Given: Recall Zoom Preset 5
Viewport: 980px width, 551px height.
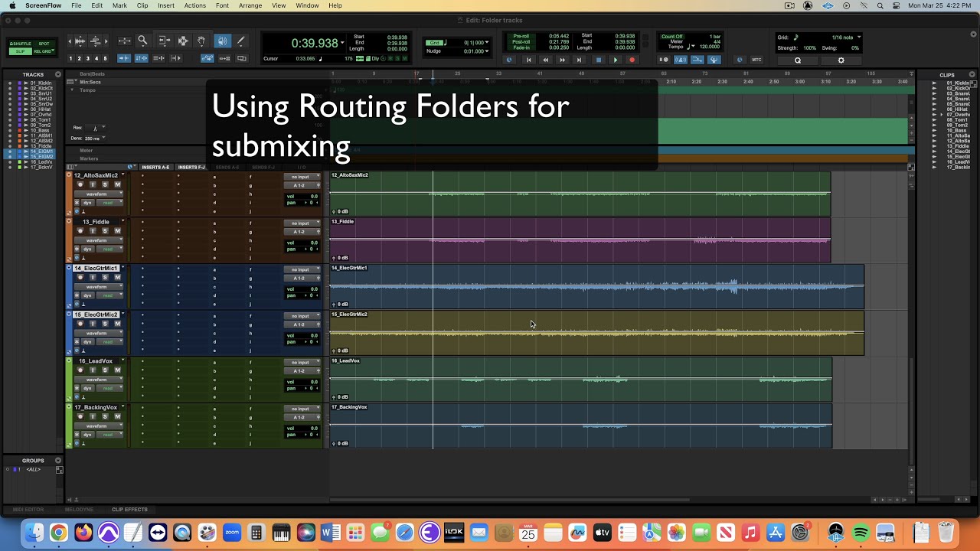Looking at the screenshot, I should coord(105,58).
